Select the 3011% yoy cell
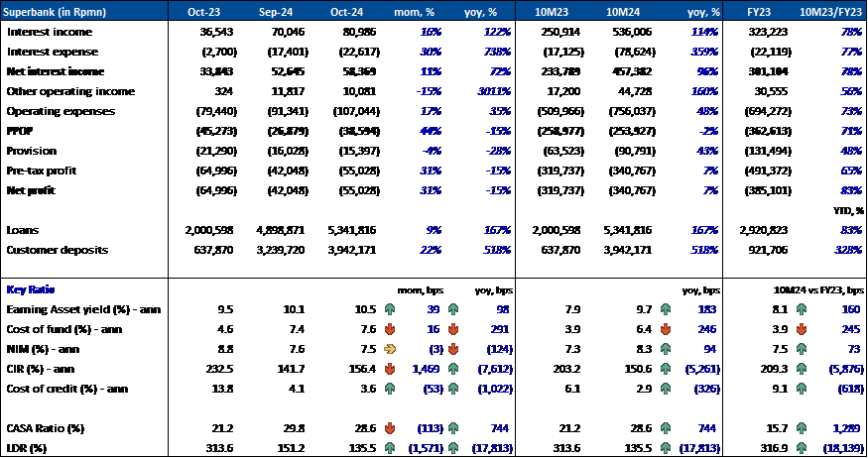 (494, 91)
